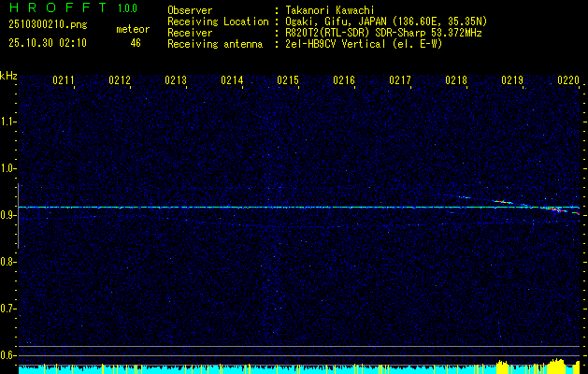Screen dimensions: 588x374
Task: Click the red meteor echo near 0220
Action: click(557, 211)
